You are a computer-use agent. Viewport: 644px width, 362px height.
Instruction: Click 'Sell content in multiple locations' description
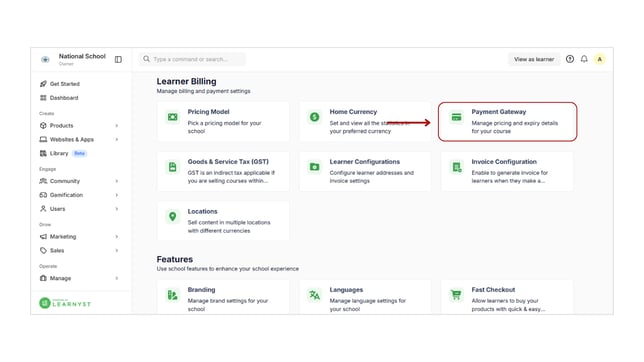pos(229,226)
